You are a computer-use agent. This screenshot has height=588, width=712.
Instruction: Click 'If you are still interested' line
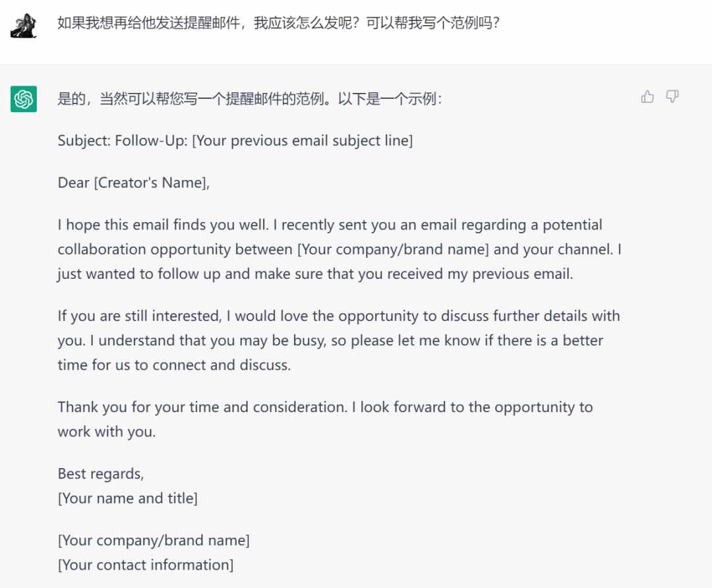339,316
